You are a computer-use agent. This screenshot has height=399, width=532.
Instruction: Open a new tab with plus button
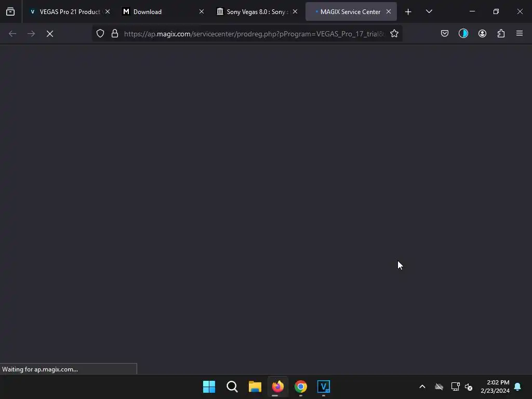(x=408, y=12)
